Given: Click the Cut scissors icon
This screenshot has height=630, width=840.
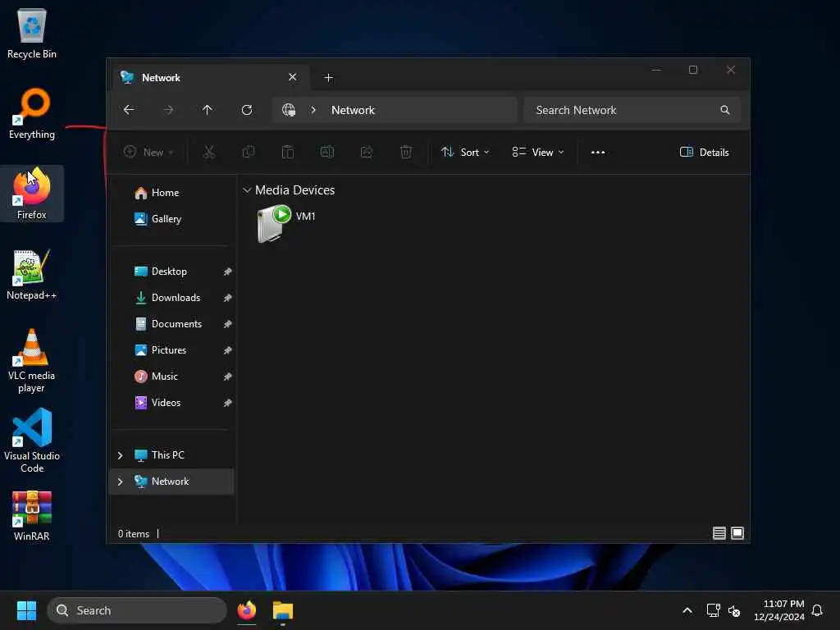Looking at the screenshot, I should 209,152.
